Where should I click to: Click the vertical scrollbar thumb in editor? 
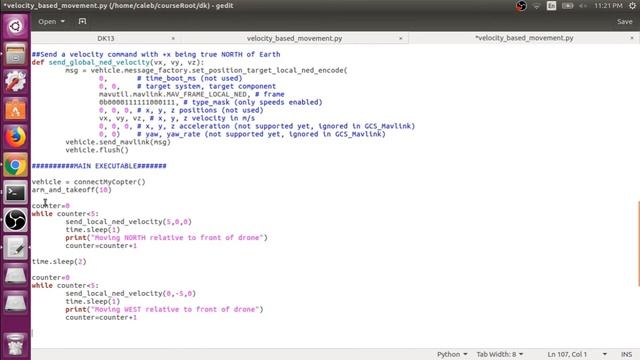(x=638, y=244)
